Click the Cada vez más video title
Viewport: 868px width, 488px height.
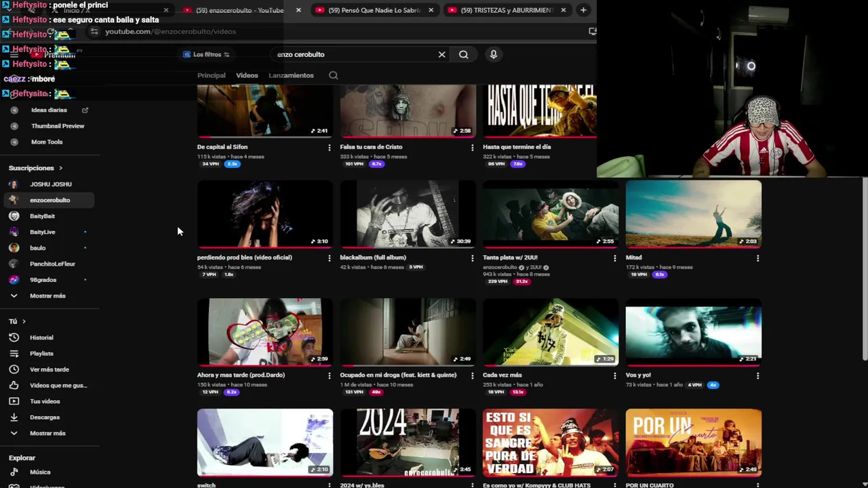502,375
